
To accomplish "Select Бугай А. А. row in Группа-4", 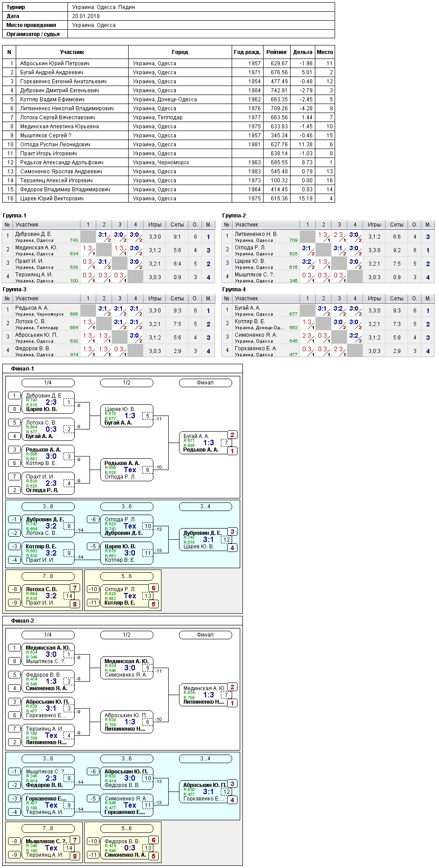I will 328,311.
